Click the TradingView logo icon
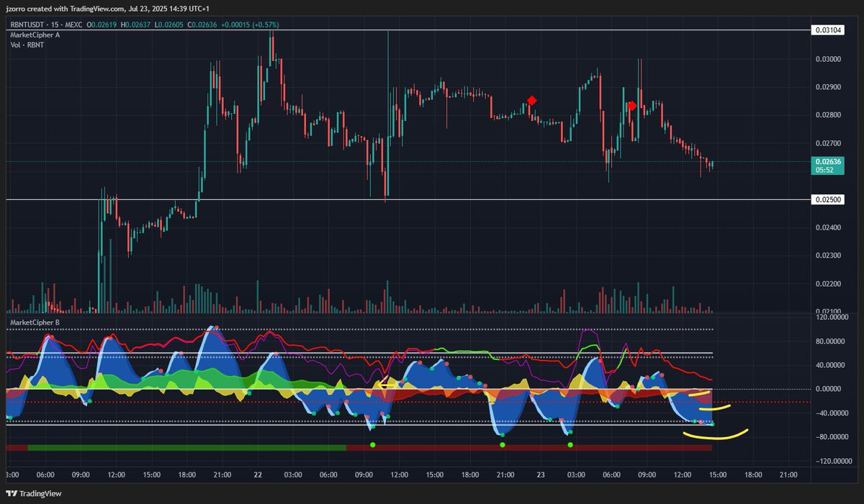 (12, 494)
